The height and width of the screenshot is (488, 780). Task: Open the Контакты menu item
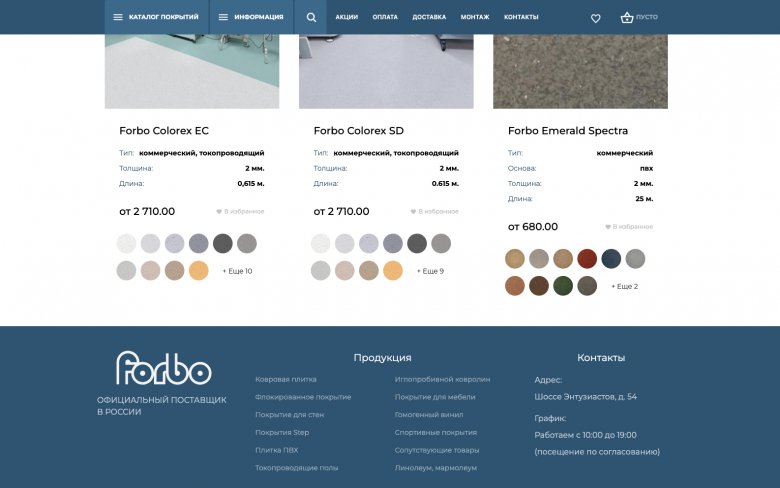coord(521,17)
